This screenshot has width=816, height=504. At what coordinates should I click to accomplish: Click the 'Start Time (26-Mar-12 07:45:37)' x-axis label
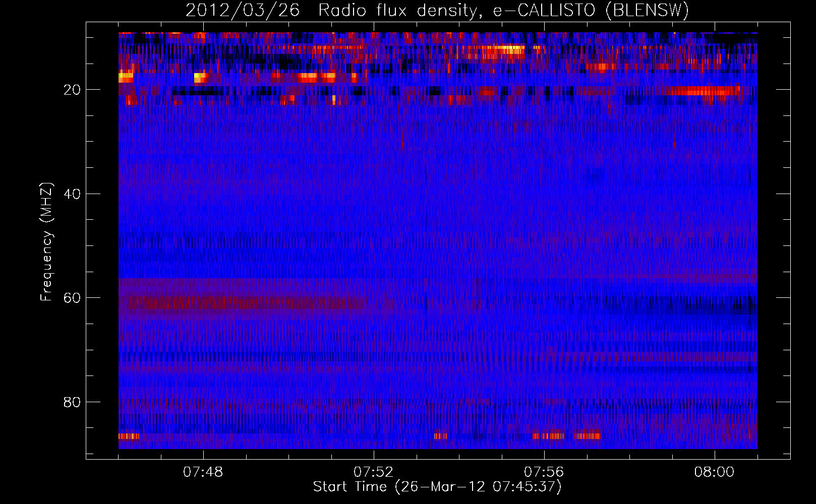[x=437, y=487]
